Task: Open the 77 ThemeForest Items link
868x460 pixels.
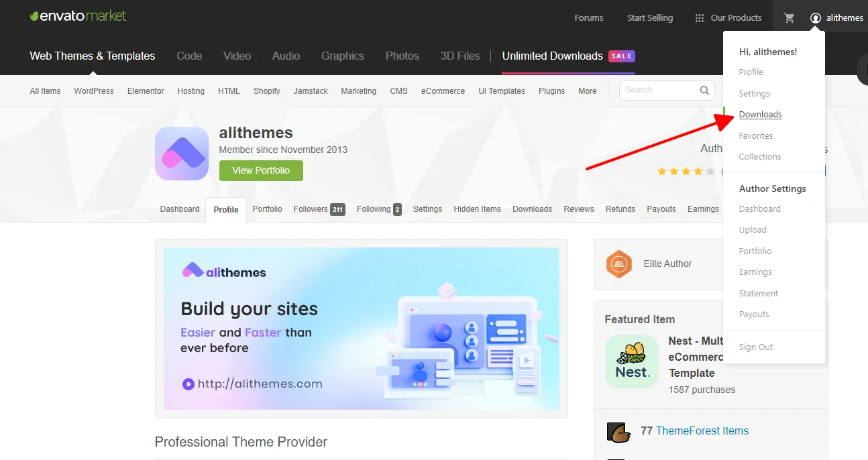Action: pyautogui.click(x=701, y=431)
